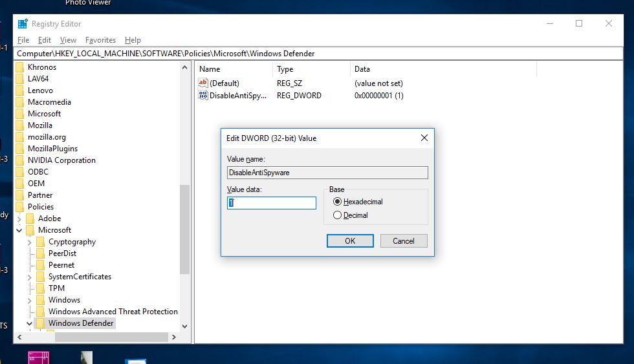Maximize the Registry Editor window
Image resolution: width=634 pixels, height=364 pixels.
[579, 23]
